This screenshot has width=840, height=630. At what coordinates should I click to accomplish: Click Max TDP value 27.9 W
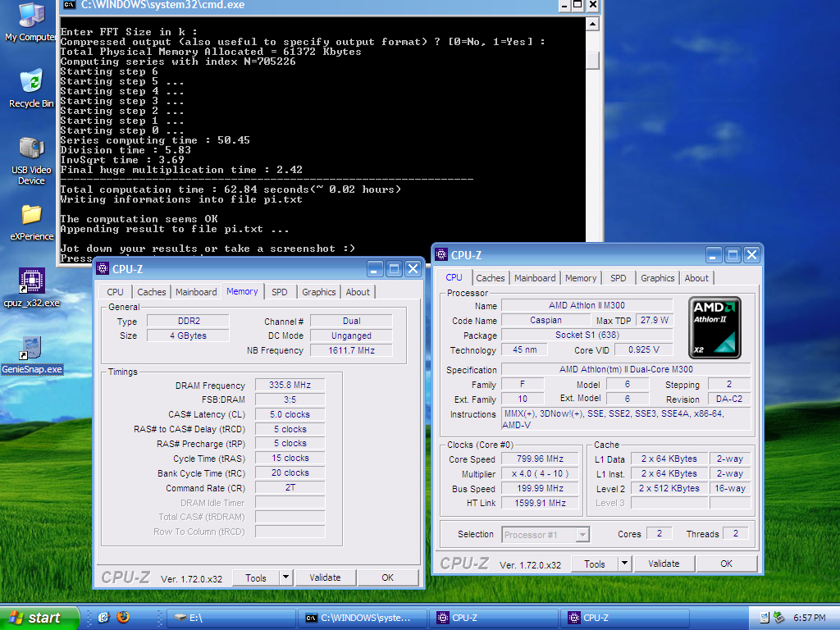(654, 321)
